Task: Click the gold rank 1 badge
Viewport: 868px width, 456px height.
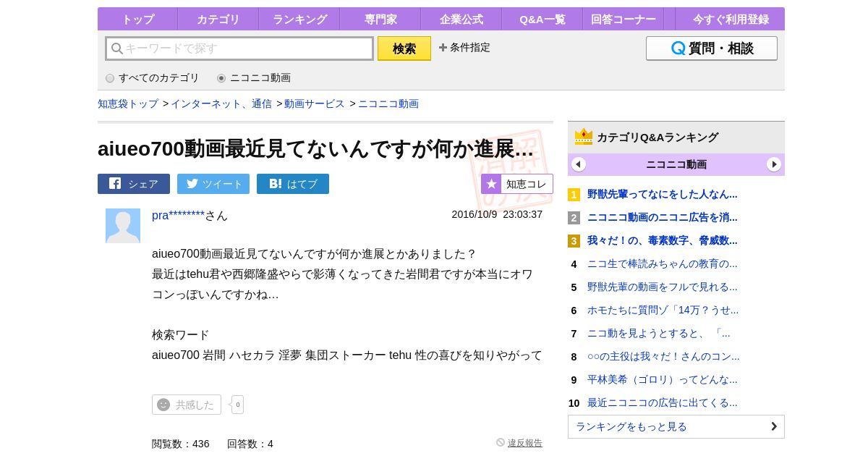Action: (574, 195)
